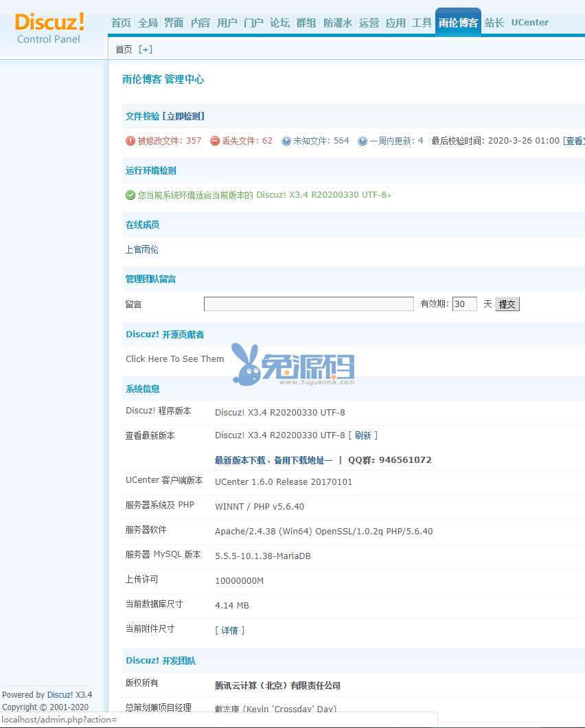Open the 用户 top menu

[x=227, y=23]
